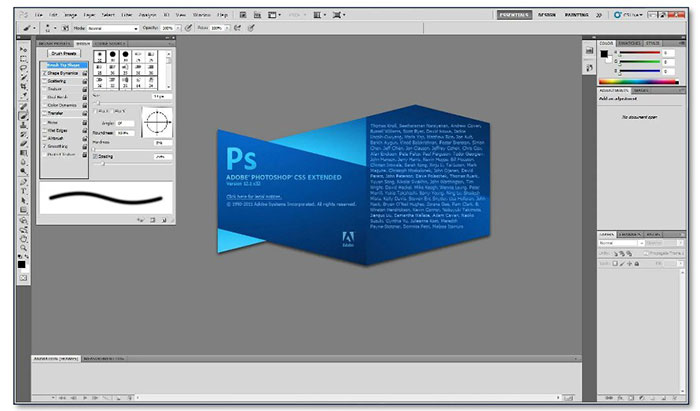Switch to the Styles tab
The width and height of the screenshot is (700, 411).
pos(653,43)
